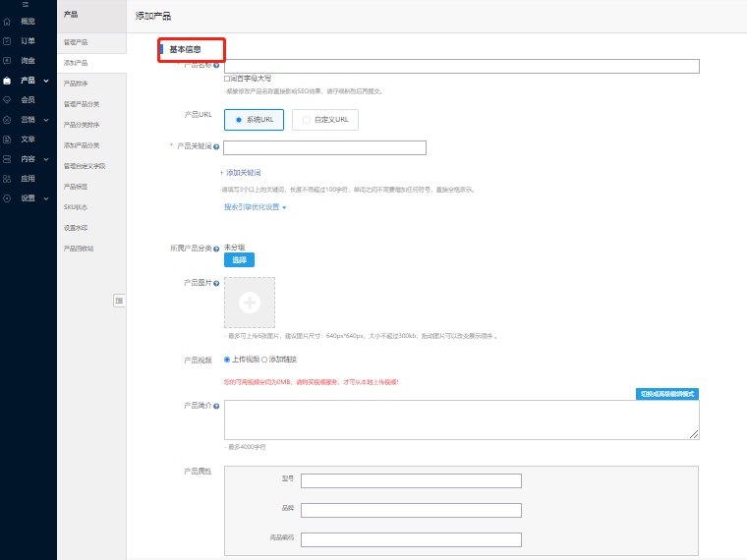
Task: Open the 应用 apps section
Action: coord(27,178)
